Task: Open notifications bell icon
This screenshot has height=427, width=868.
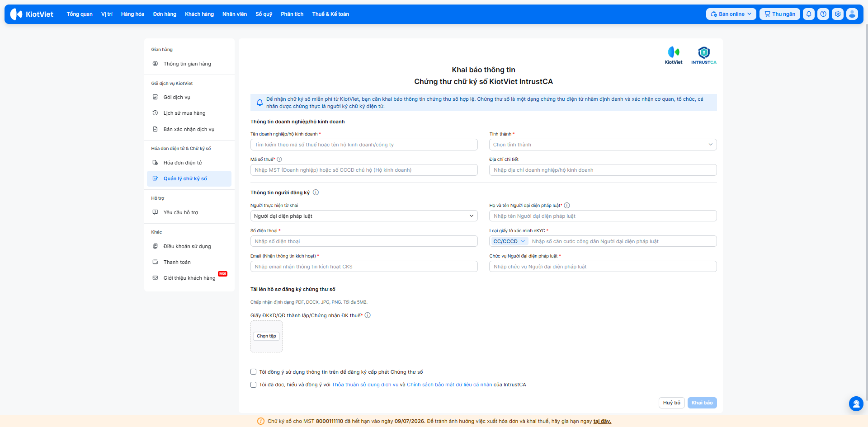Action: (x=809, y=14)
